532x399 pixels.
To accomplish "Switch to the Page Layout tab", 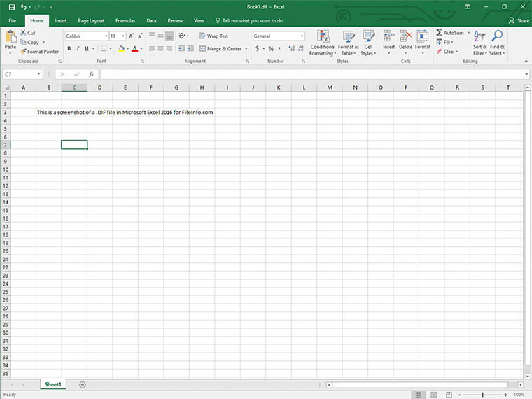I will pyautogui.click(x=91, y=21).
